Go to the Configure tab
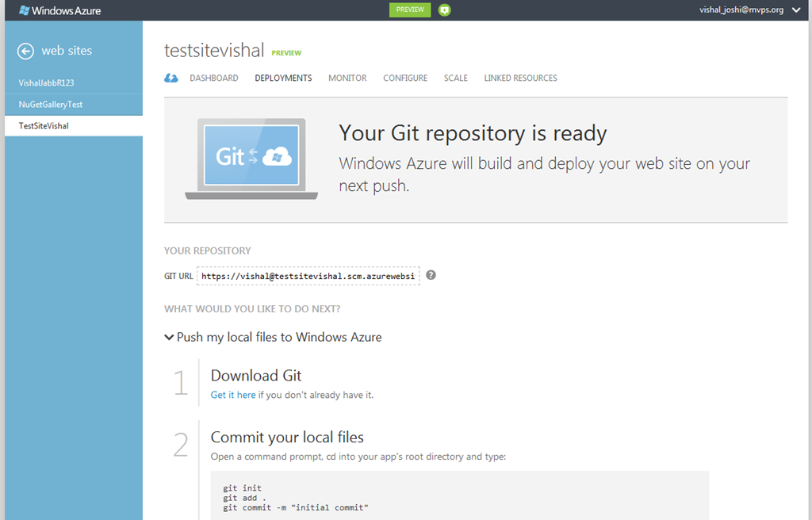 [405, 78]
